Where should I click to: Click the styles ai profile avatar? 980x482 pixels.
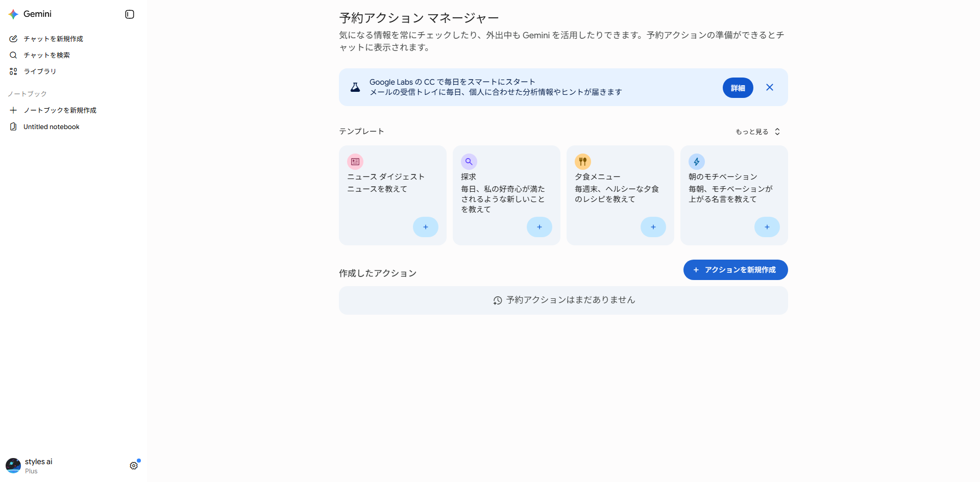coord(13,465)
